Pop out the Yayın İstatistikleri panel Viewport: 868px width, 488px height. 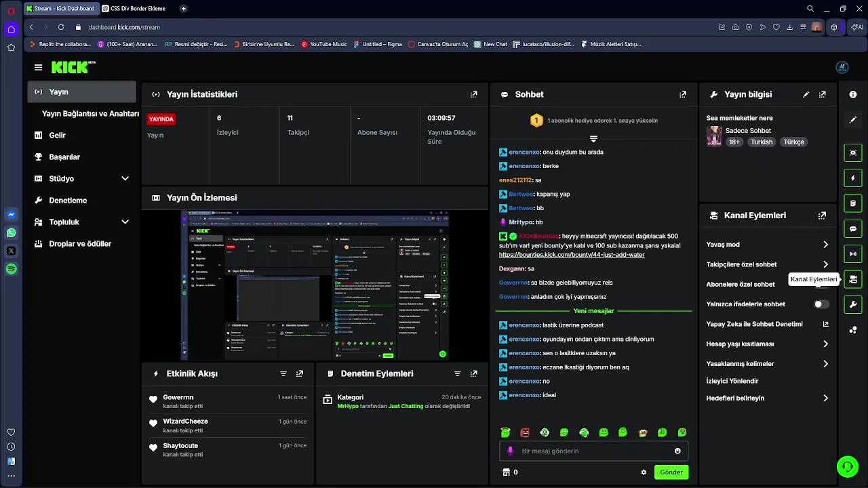pos(473,94)
